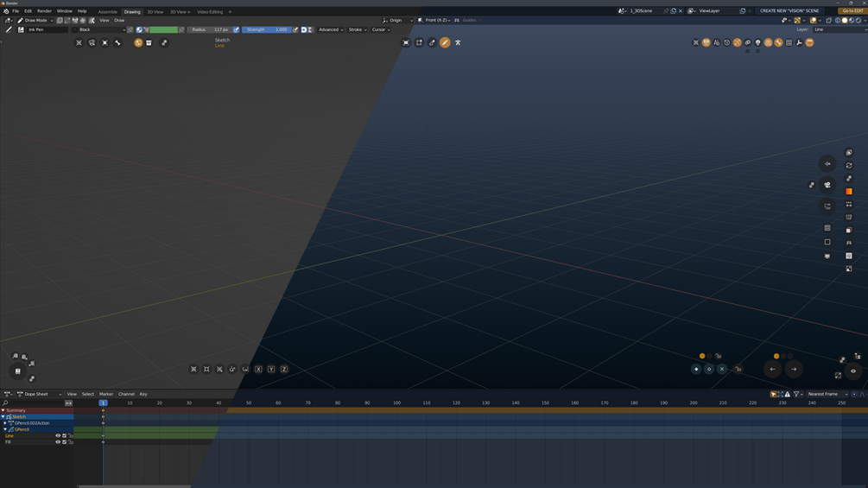Click the orange circle icon in left toolbar
Viewport: 868px width, 488px height.
[x=138, y=42]
